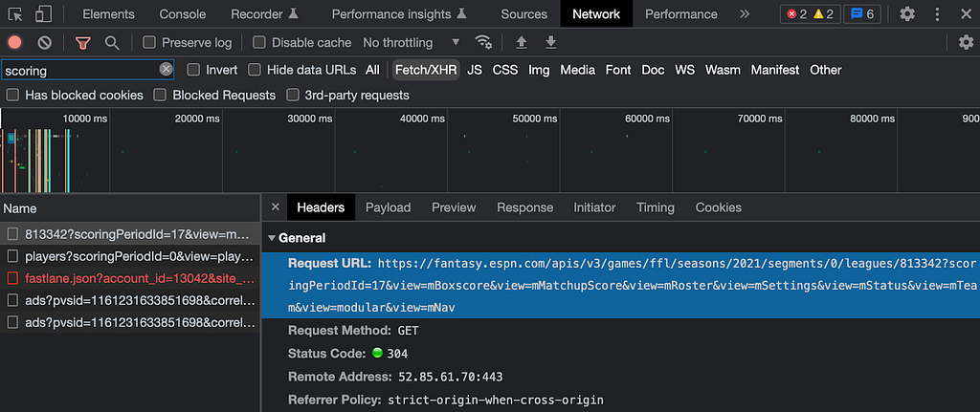The image size is (980, 412).
Task: Click the red errors count badge
Action: [797, 13]
